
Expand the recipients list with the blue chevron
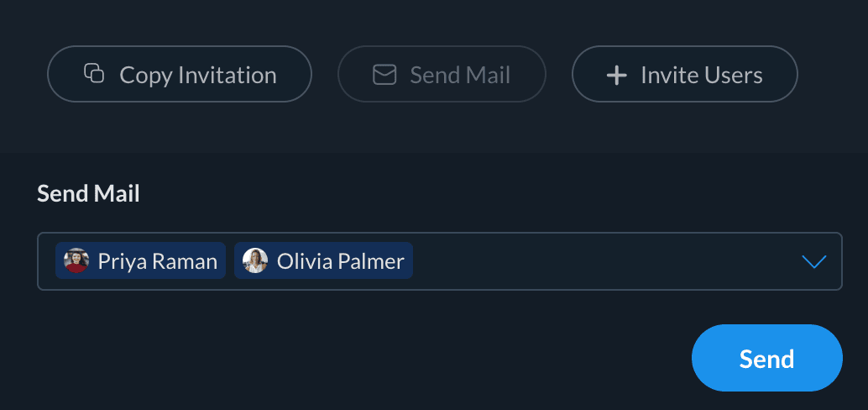pos(813,261)
